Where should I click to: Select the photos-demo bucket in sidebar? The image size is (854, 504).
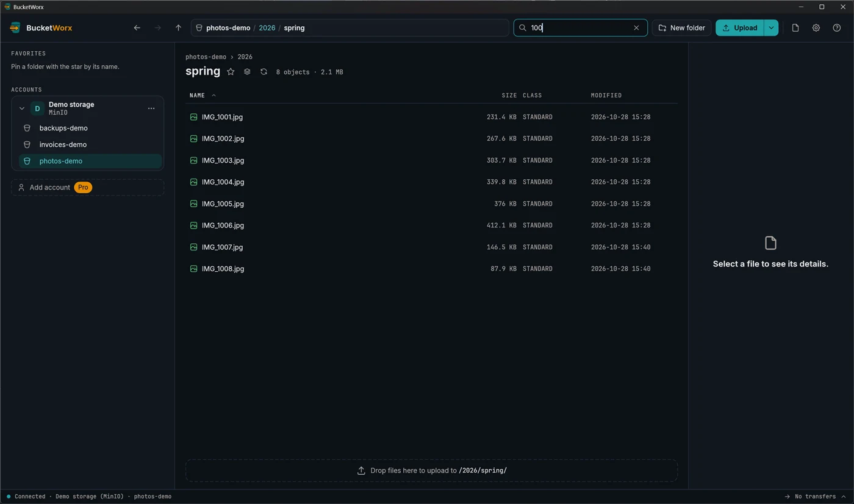click(90, 161)
